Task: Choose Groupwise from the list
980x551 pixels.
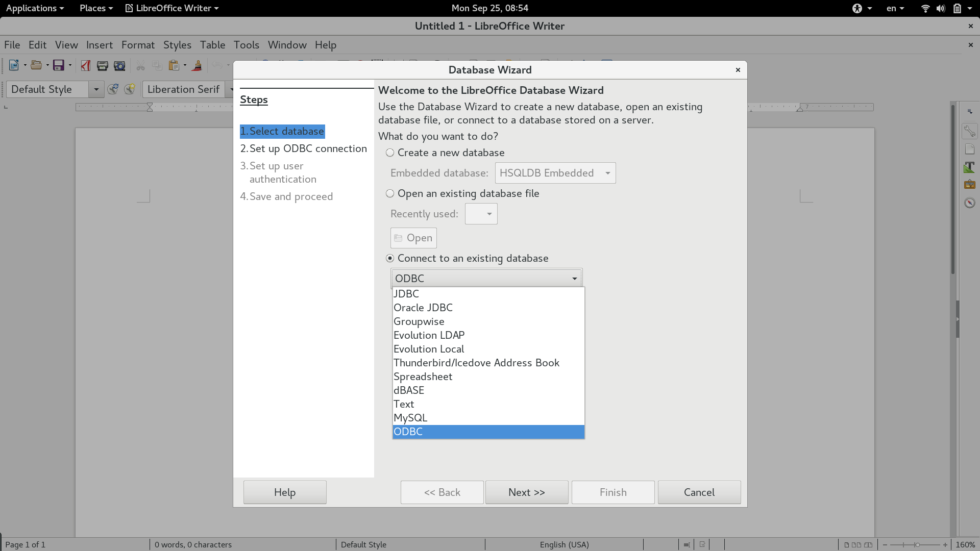Action: [x=488, y=321]
